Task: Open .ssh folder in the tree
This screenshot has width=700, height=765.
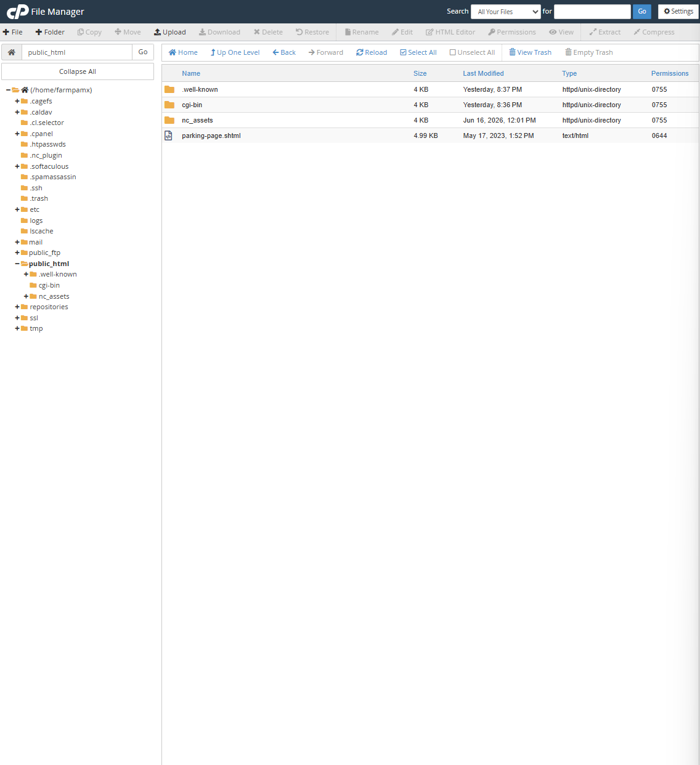Action: tap(36, 188)
